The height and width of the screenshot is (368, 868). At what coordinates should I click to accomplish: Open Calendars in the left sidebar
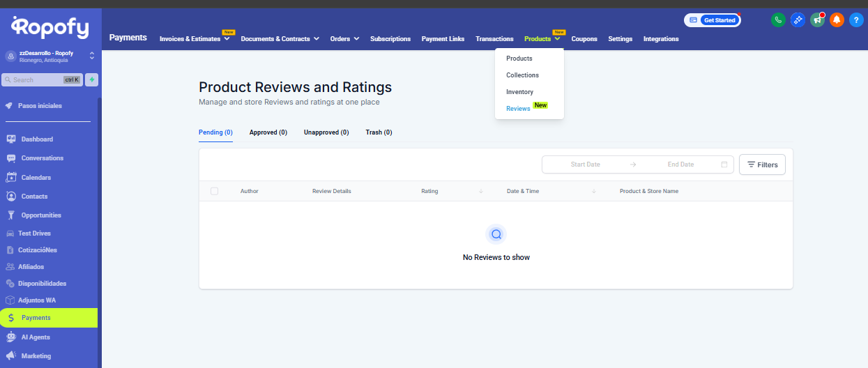[36, 178]
